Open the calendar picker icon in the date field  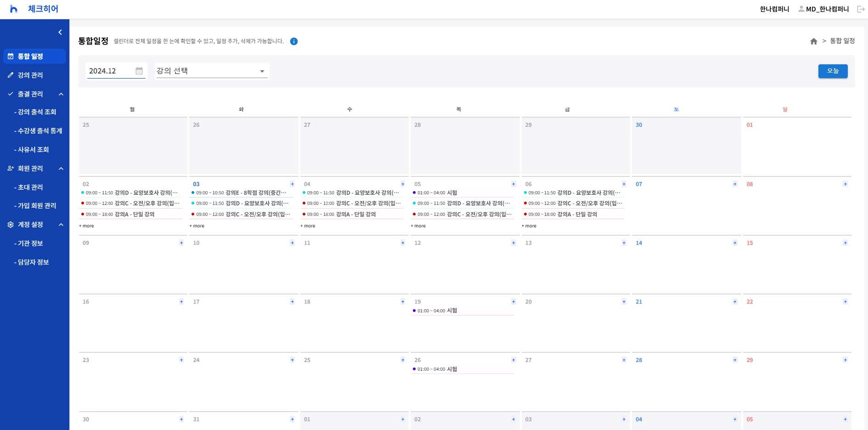pos(139,71)
